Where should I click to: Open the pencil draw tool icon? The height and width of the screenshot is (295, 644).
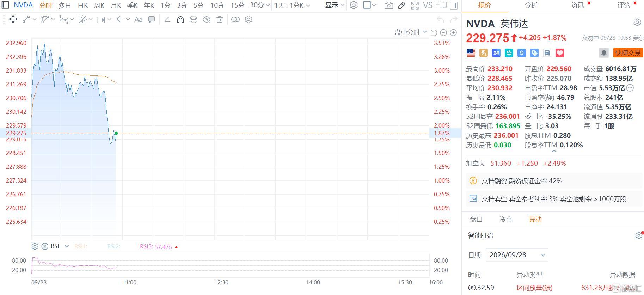[x=401, y=5]
